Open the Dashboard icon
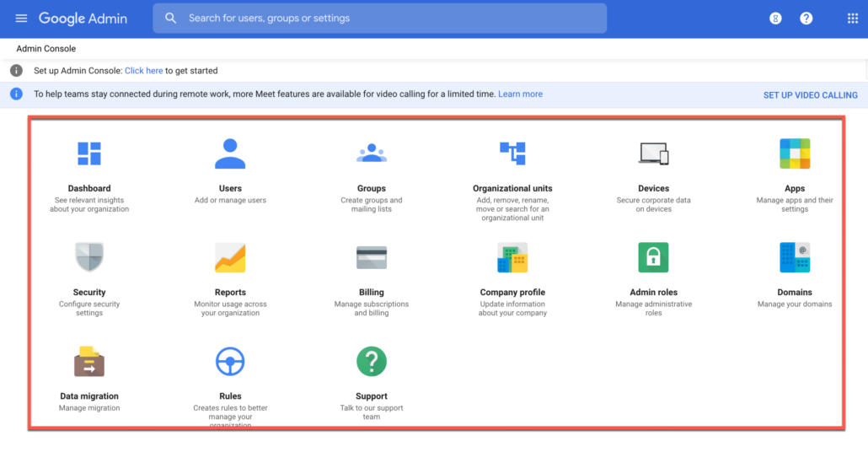This screenshot has width=868, height=452. [89, 153]
